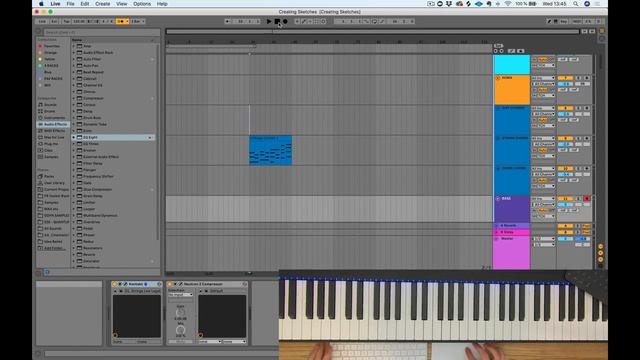Enable MIDI Arrangement Overdub plus icon

297,21
